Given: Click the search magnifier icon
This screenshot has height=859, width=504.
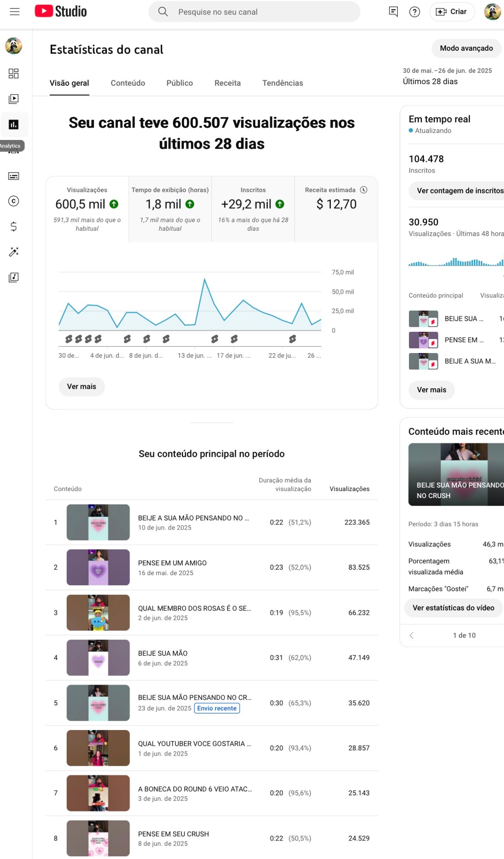Looking at the screenshot, I should coord(163,12).
